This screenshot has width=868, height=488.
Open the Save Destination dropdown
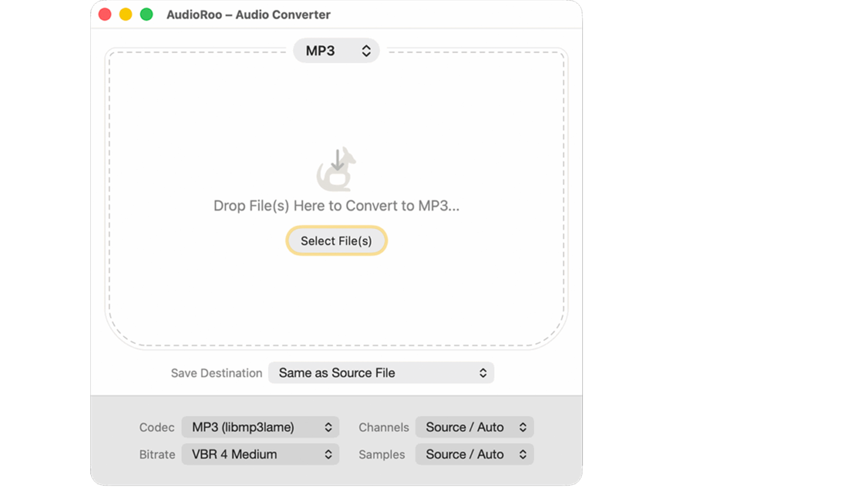(x=381, y=373)
